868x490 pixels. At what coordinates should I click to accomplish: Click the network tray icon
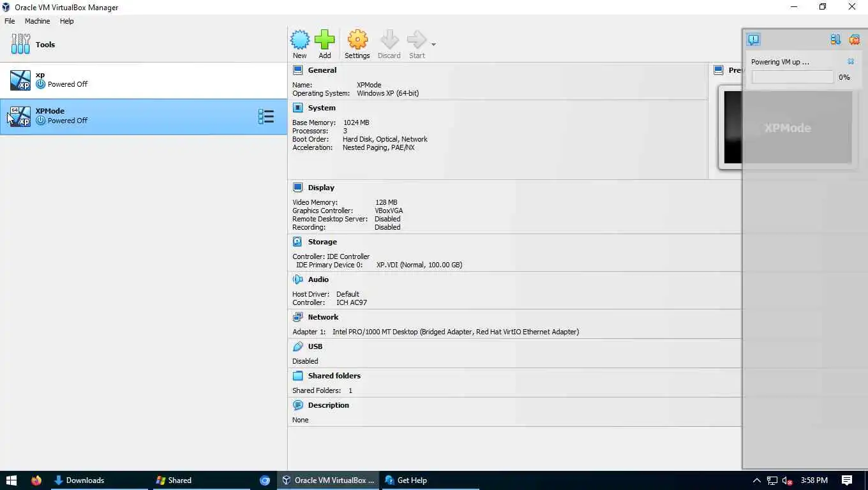772,480
